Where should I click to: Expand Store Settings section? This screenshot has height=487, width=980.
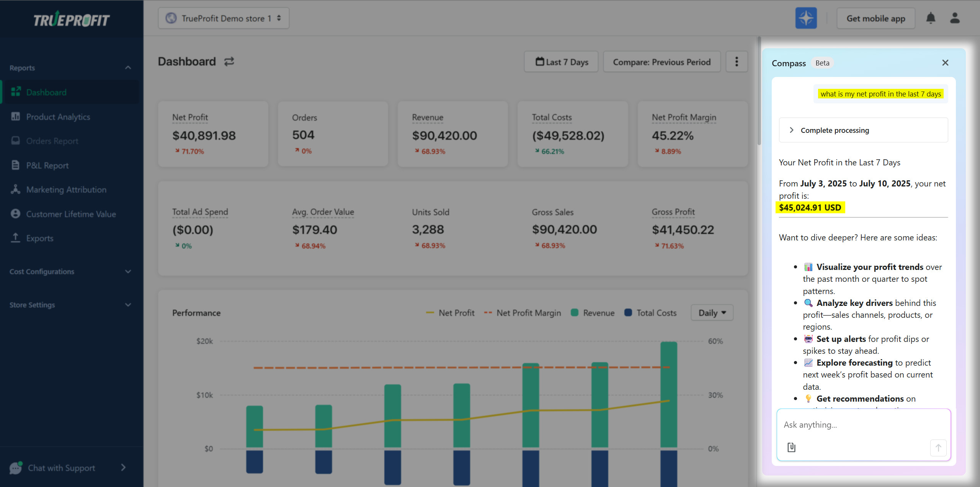coord(127,305)
